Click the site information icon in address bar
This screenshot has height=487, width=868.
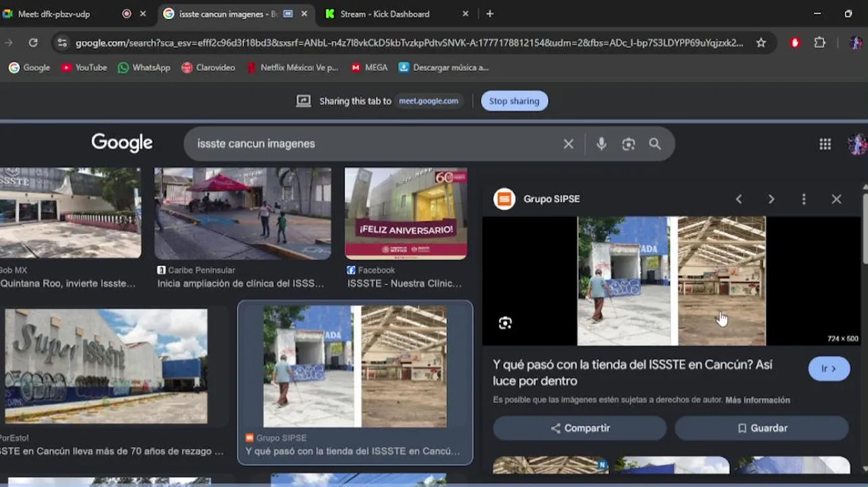[x=62, y=43]
